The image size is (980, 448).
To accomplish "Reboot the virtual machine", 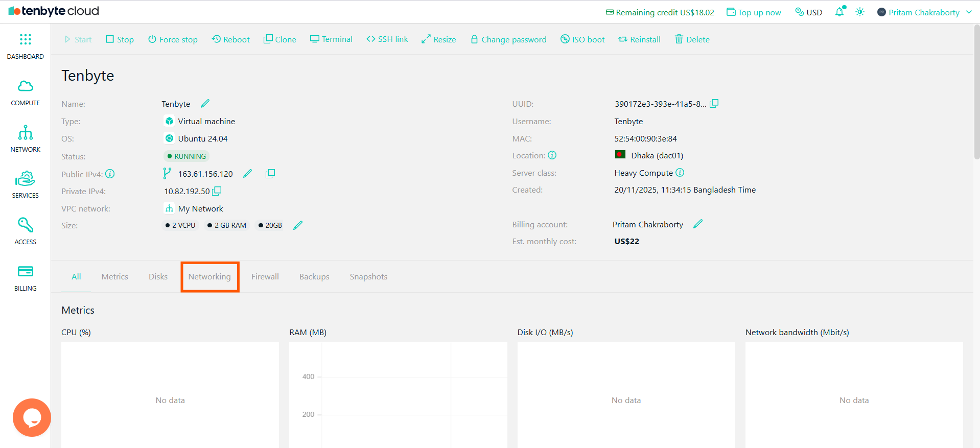I will point(231,39).
